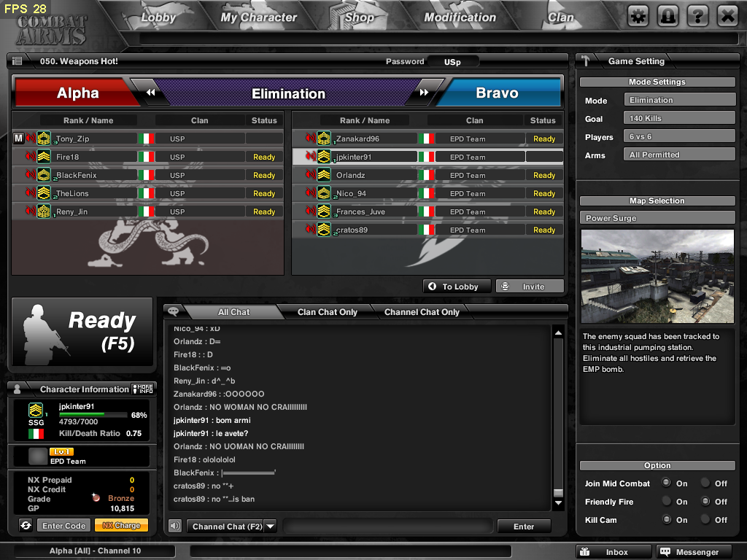Click the Italy flag next to cratos89
The image size is (747, 560).
coord(426,230)
